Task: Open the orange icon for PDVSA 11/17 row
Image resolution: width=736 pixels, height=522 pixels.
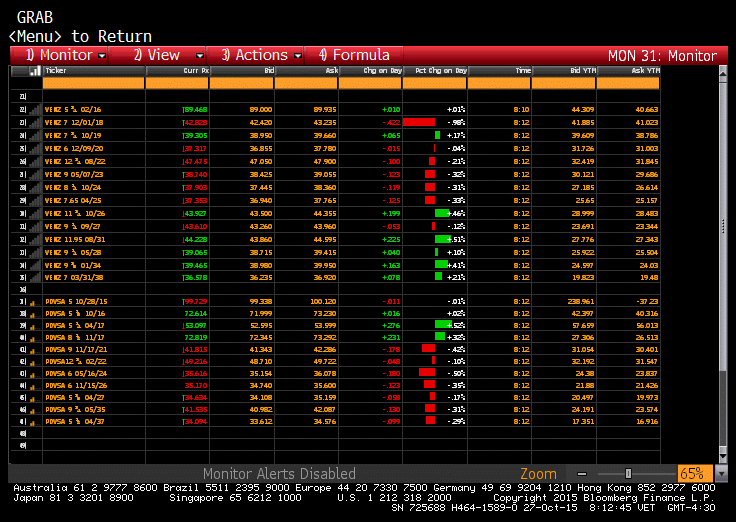Action: (32, 339)
